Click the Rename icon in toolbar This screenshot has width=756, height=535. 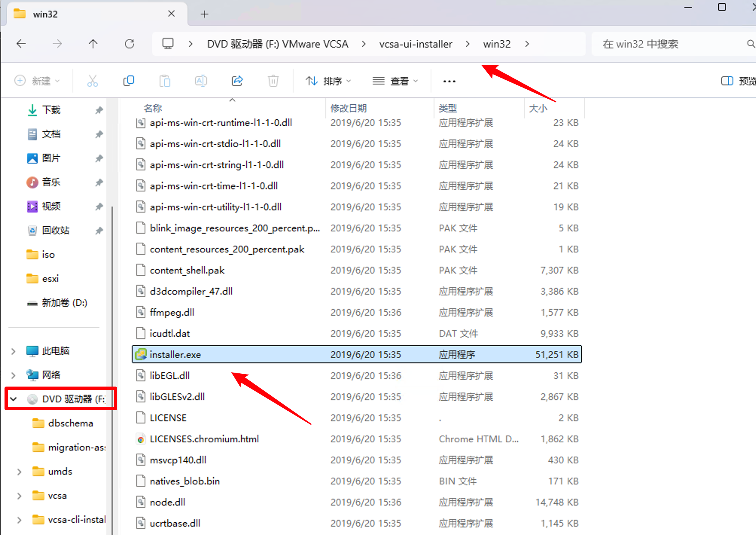(x=201, y=81)
